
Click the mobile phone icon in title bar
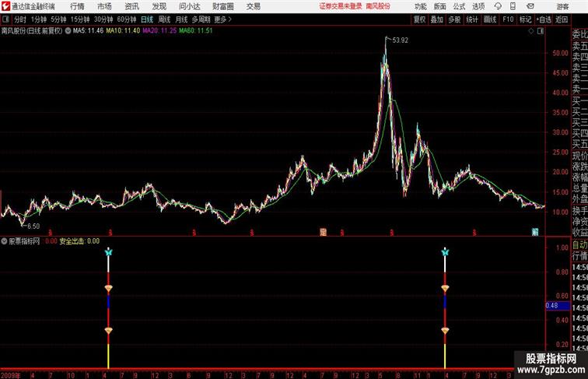(513, 6)
